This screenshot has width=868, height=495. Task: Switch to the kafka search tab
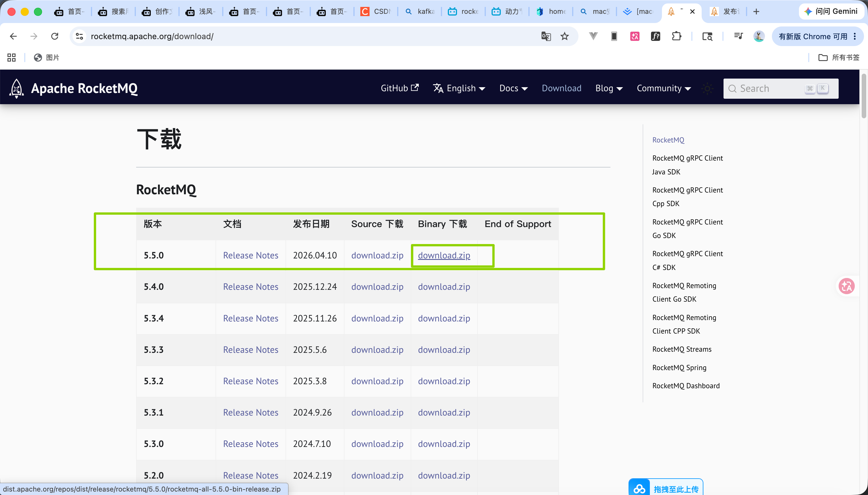420,12
